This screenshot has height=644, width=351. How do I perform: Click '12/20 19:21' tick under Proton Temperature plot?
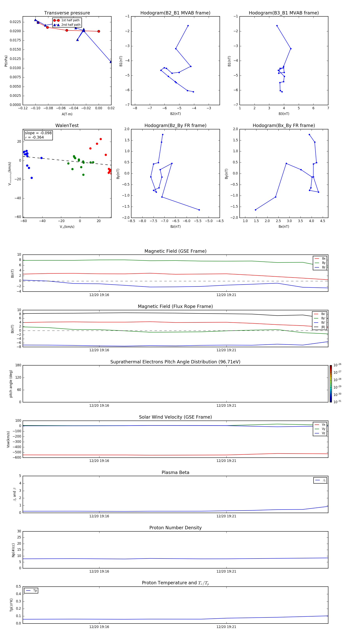coord(226,627)
